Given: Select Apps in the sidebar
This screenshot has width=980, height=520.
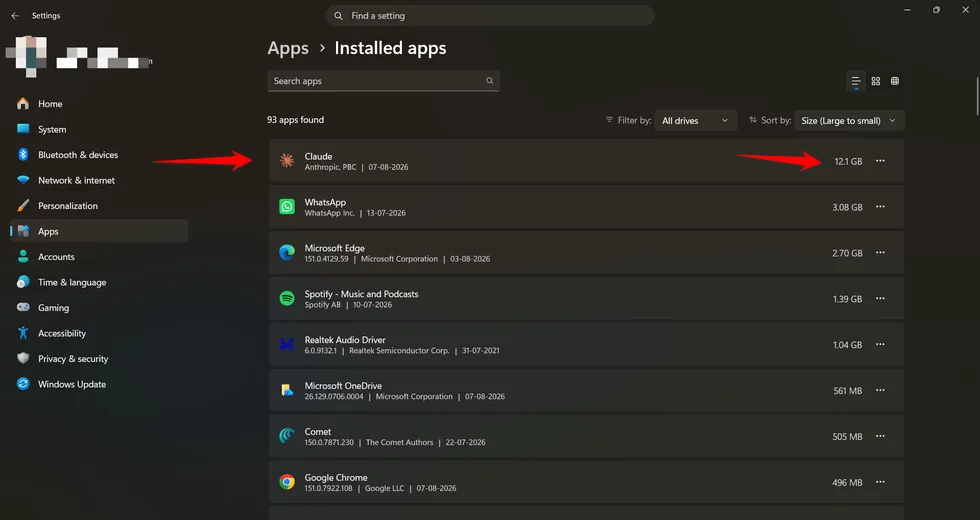Looking at the screenshot, I should [x=99, y=231].
